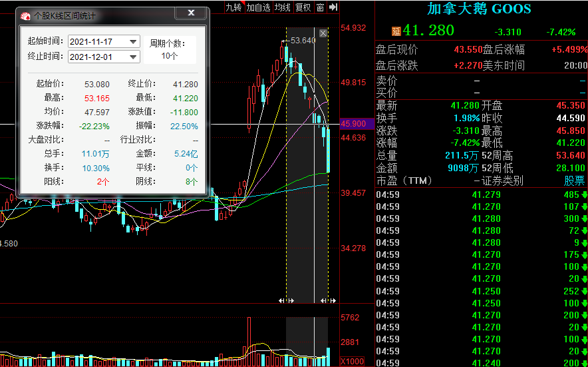Click the 53.640 high price label on chart
This screenshot has height=367, width=588.
pos(303,41)
